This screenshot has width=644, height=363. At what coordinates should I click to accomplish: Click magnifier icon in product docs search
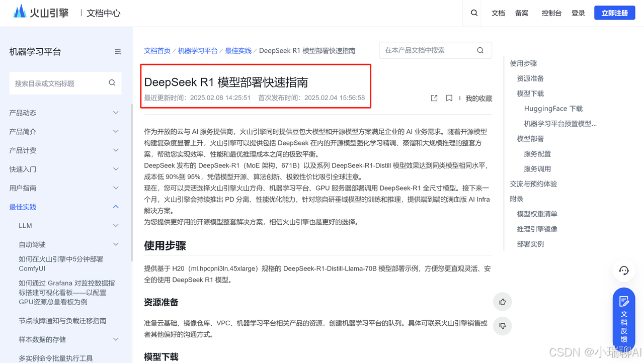pos(480,50)
